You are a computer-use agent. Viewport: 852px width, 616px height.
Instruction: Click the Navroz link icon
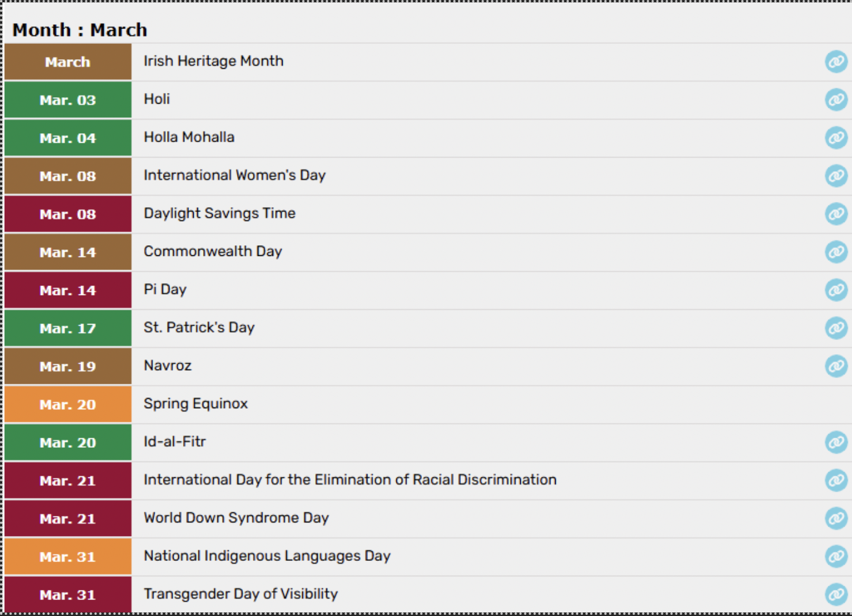[836, 366]
